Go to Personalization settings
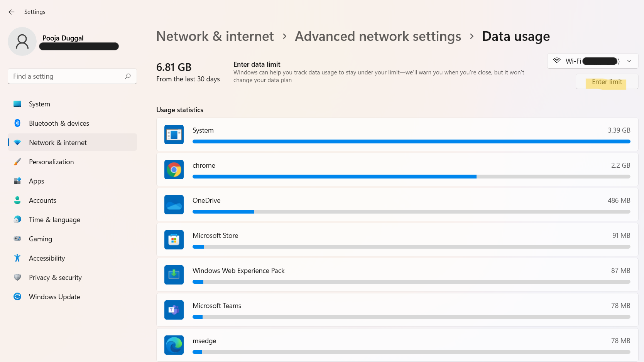This screenshot has height=362, width=644. click(x=51, y=162)
